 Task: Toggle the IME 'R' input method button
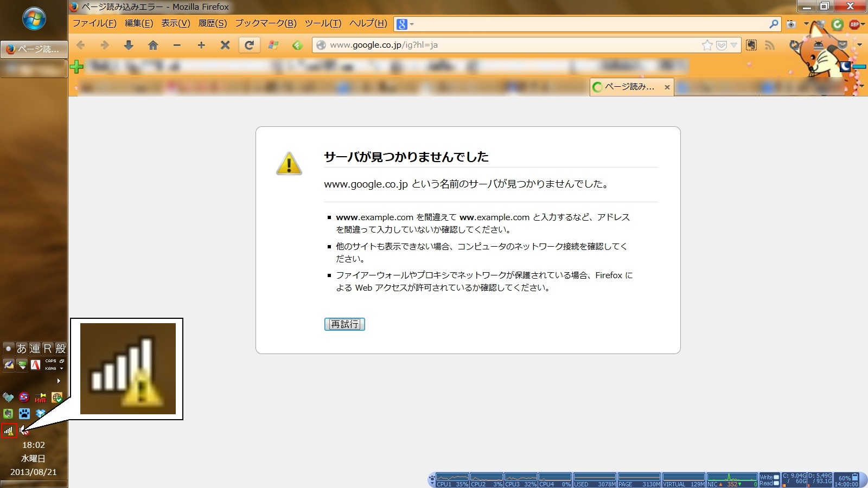click(48, 348)
